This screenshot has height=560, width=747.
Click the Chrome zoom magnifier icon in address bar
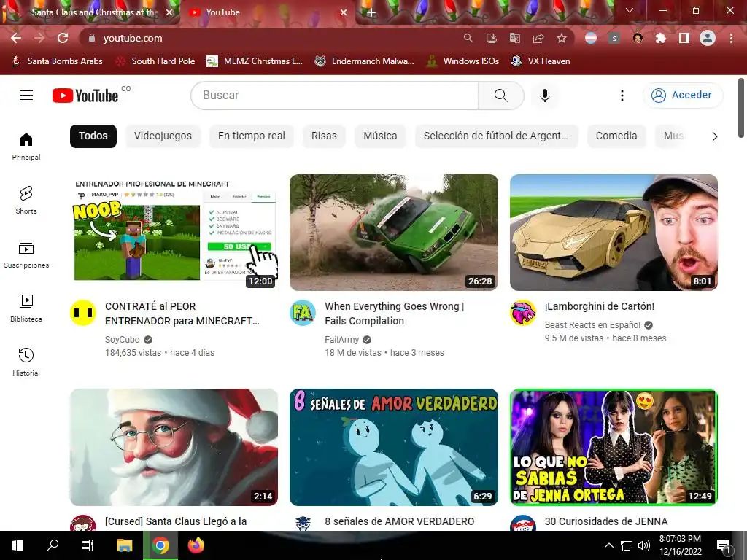point(468,38)
